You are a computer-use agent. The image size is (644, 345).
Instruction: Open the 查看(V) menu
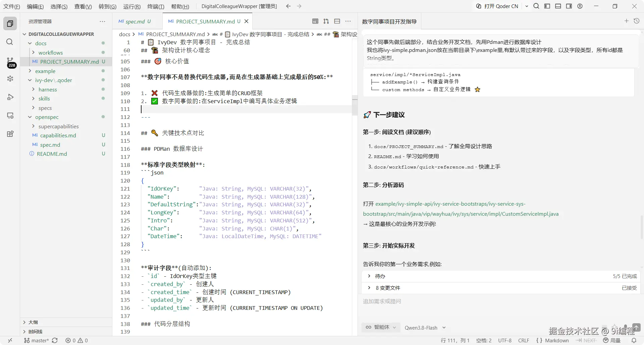[83, 6]
